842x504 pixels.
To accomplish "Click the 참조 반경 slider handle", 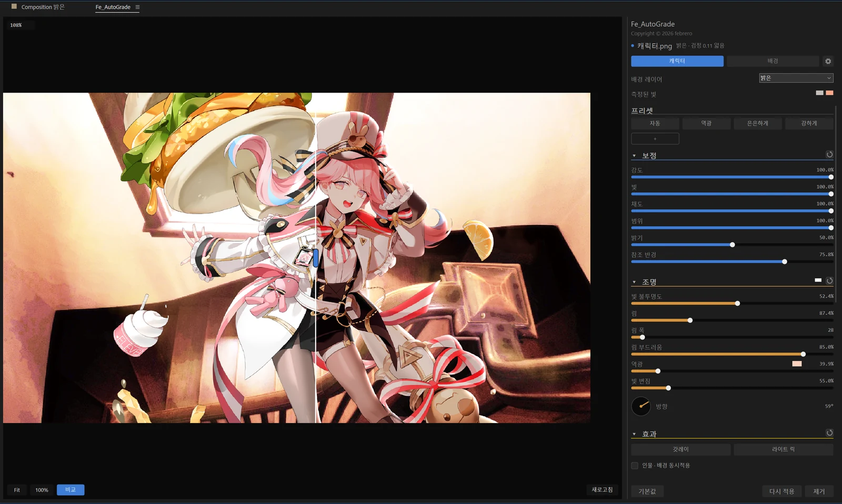I will tap(785, 261).
